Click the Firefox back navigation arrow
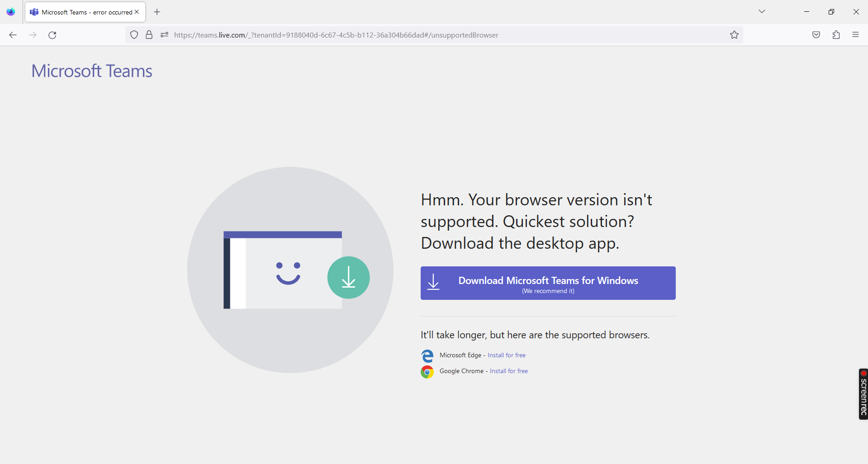The width and height of the screenshot is (868, 464). (x=13, y=35)
